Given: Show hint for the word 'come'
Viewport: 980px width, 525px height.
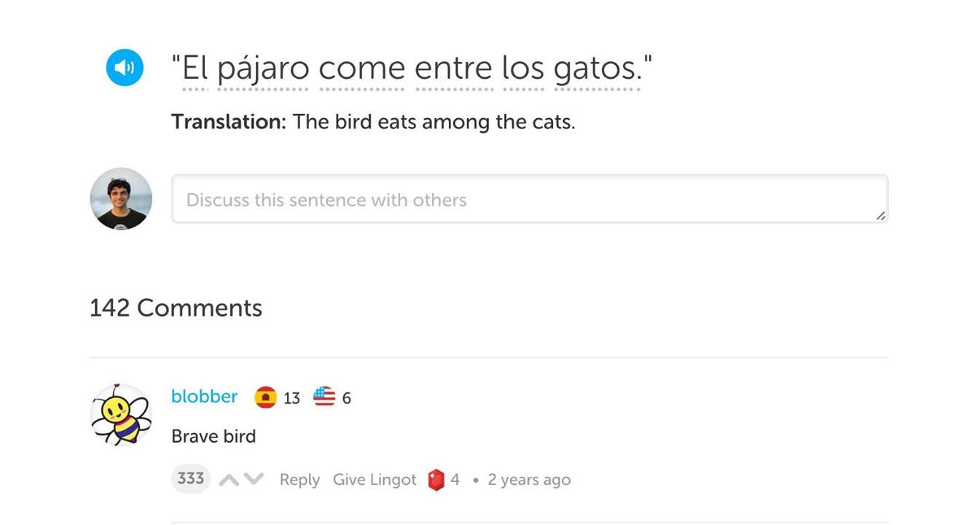Looking at the screenshot, I should (361, 69).
